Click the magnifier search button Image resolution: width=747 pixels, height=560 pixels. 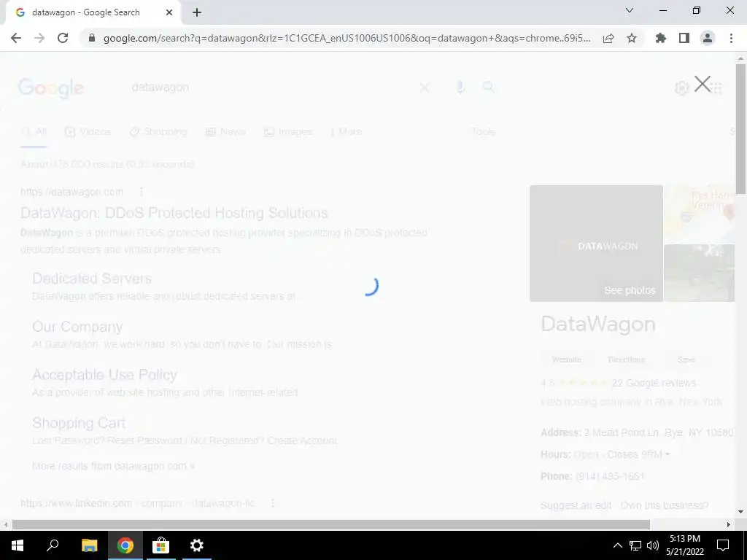pos(488,87)
